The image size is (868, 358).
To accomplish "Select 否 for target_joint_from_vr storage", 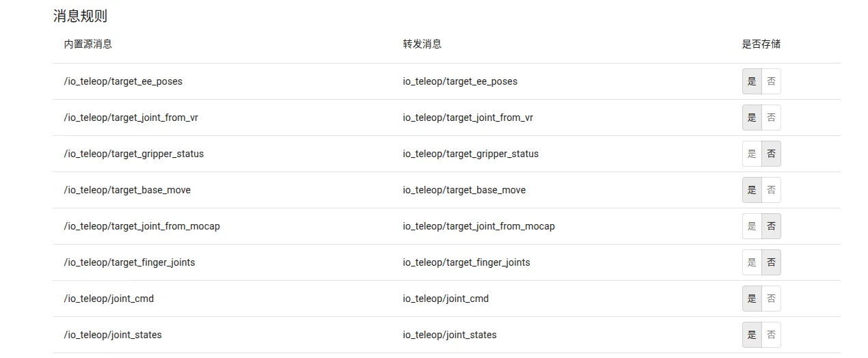I will click(x=771, y=118).
